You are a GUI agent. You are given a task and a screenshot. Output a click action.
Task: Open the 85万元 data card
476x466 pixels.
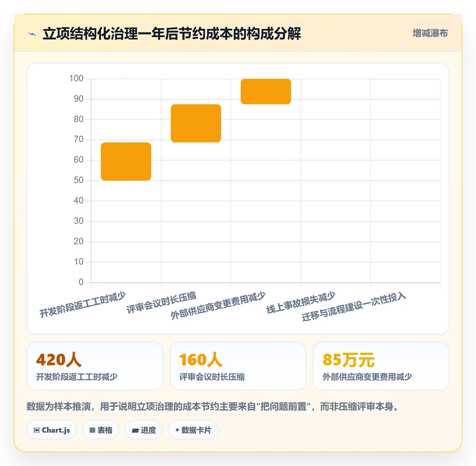point(381,366)
